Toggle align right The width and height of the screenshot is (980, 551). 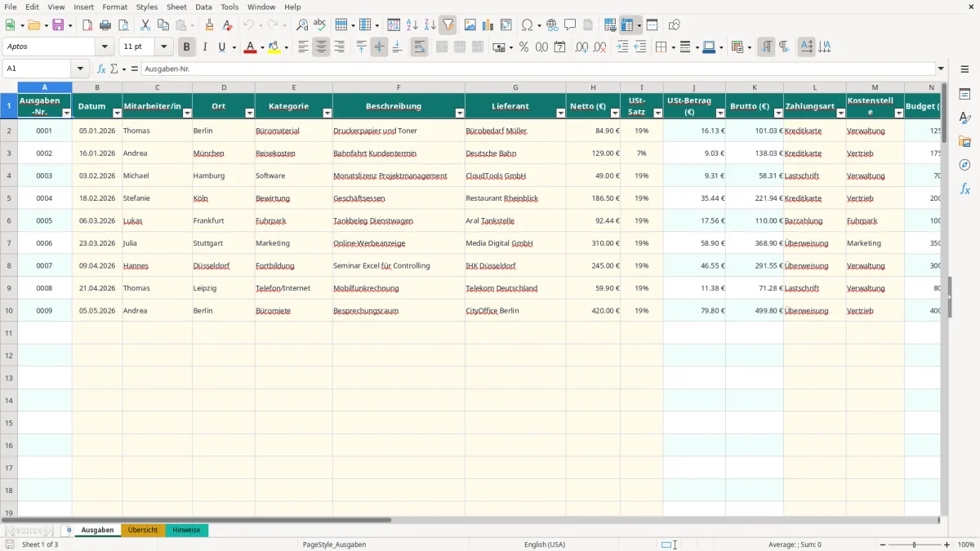pyautogui.click(x=339, y=47)
